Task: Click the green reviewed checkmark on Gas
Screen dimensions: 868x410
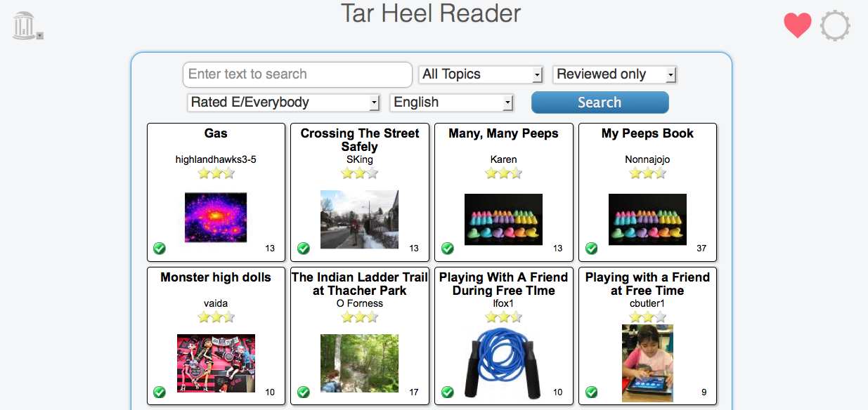Action: click(160, 249)
